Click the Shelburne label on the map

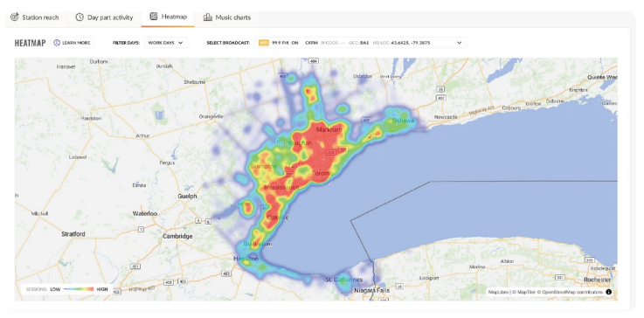(194, 82)
